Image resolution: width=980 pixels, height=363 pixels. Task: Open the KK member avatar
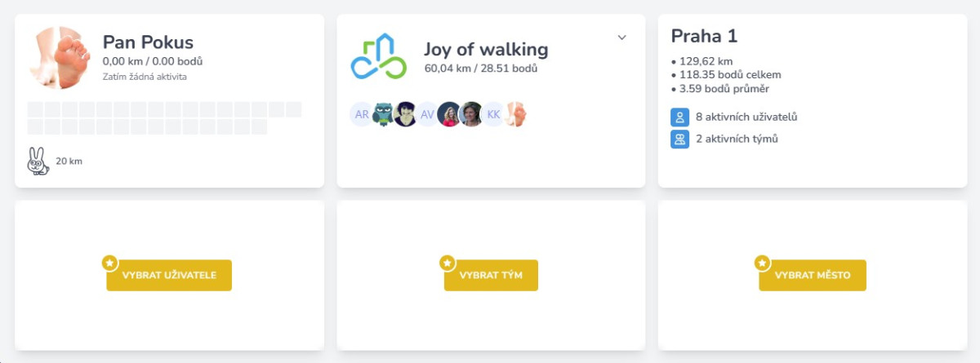493,114
